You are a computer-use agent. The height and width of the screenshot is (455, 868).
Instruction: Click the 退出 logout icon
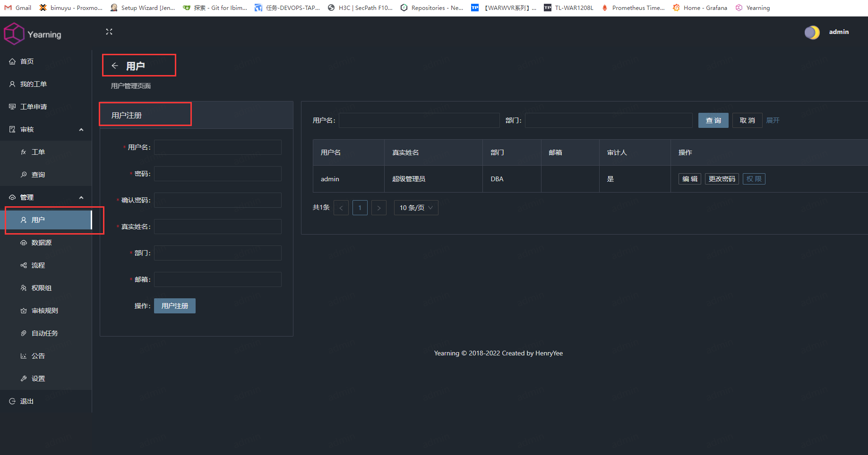click(12, 401)
